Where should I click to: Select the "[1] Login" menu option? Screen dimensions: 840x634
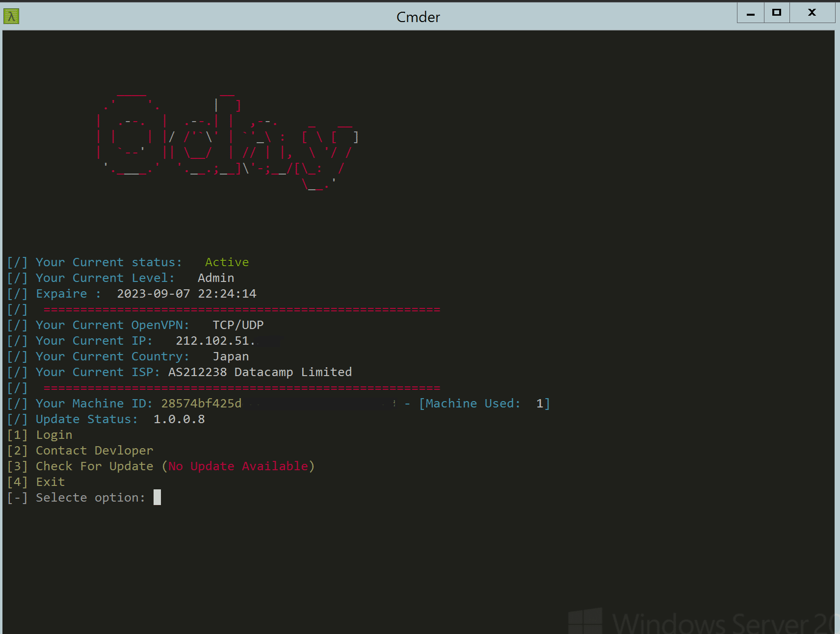(54, 434)
